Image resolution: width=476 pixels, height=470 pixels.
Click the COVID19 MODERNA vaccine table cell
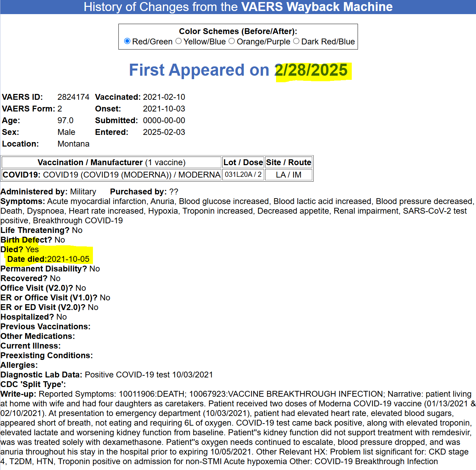[112, 175]
